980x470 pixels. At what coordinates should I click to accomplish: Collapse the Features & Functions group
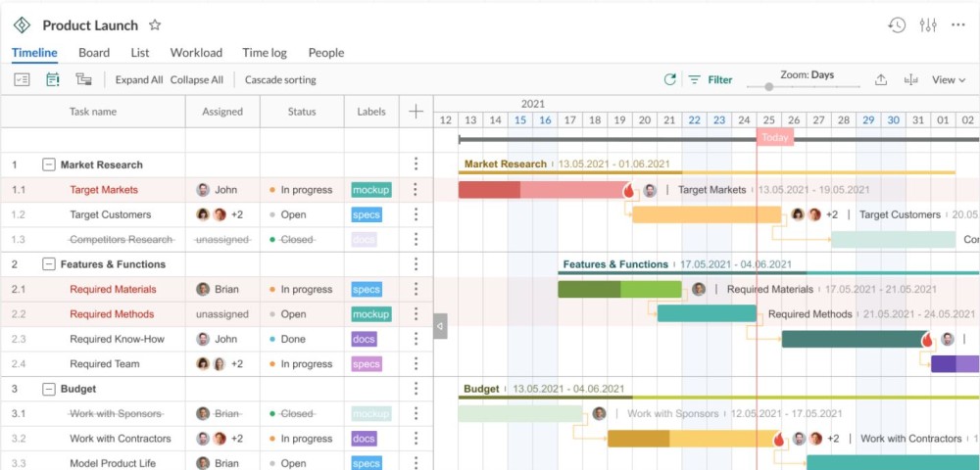(x=49, y=264)
